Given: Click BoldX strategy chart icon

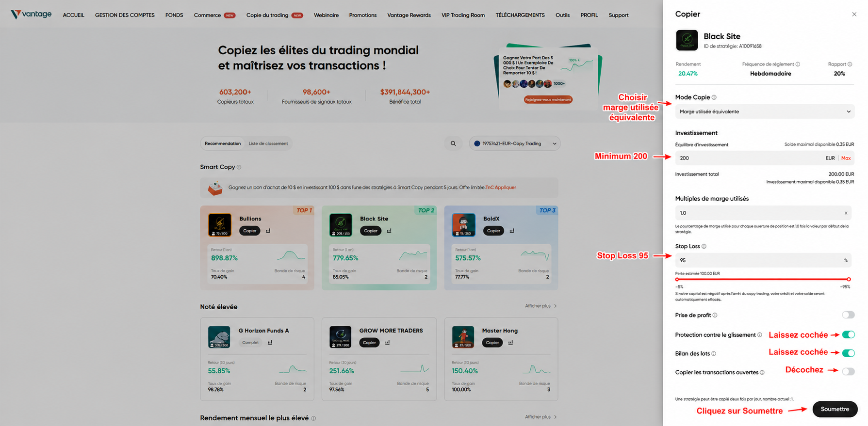Looking at the screenshot, I should click(x=512, y=231).
